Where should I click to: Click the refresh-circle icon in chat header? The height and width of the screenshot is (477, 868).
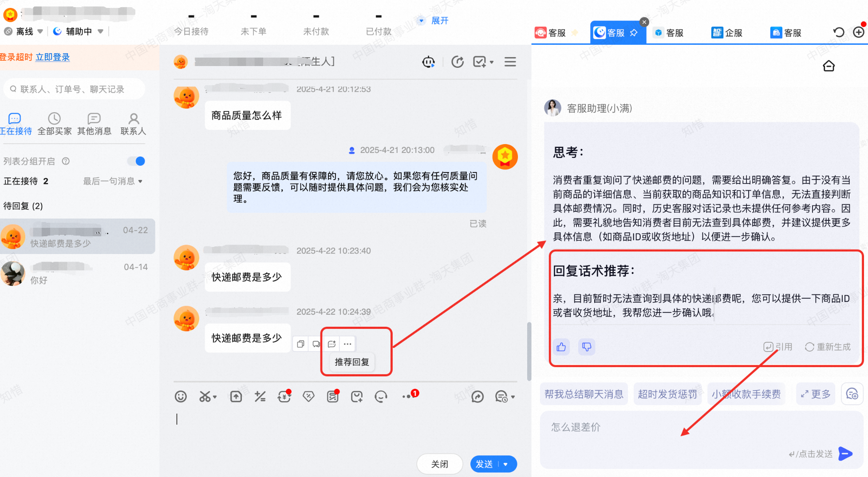pos(458,62)
